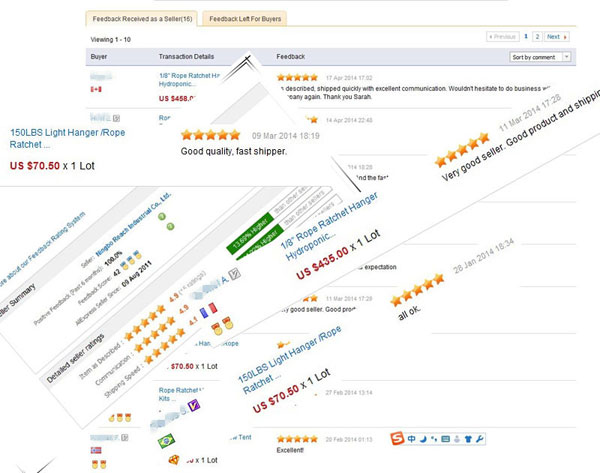The height and width of the screenshot is (473, 600).
Task: Click the green '13.69% Higher' rating bar
Action: [250, 233]
